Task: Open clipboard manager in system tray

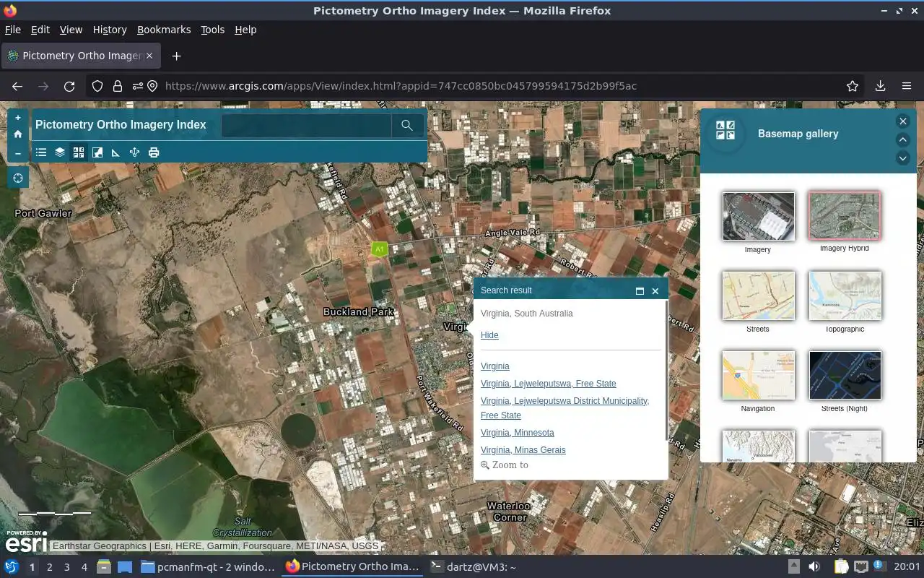Action: pos(841,567)
